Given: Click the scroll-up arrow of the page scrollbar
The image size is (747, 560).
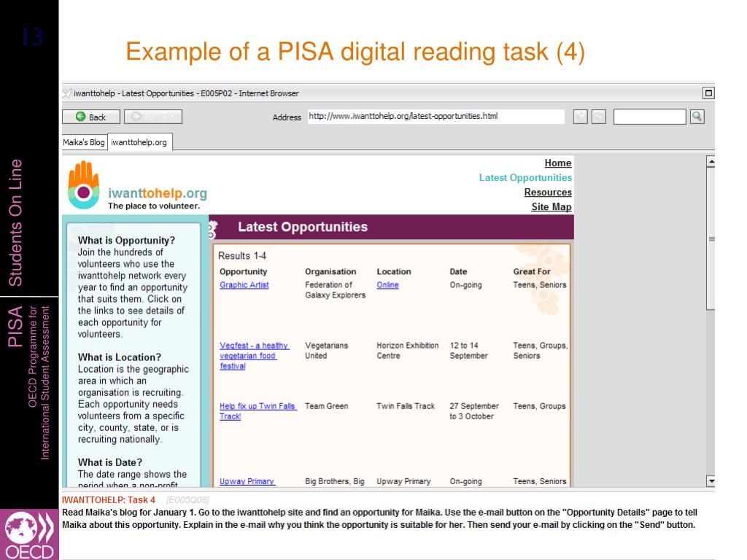Looking at the screenshot, I should (x=711, y=162).
